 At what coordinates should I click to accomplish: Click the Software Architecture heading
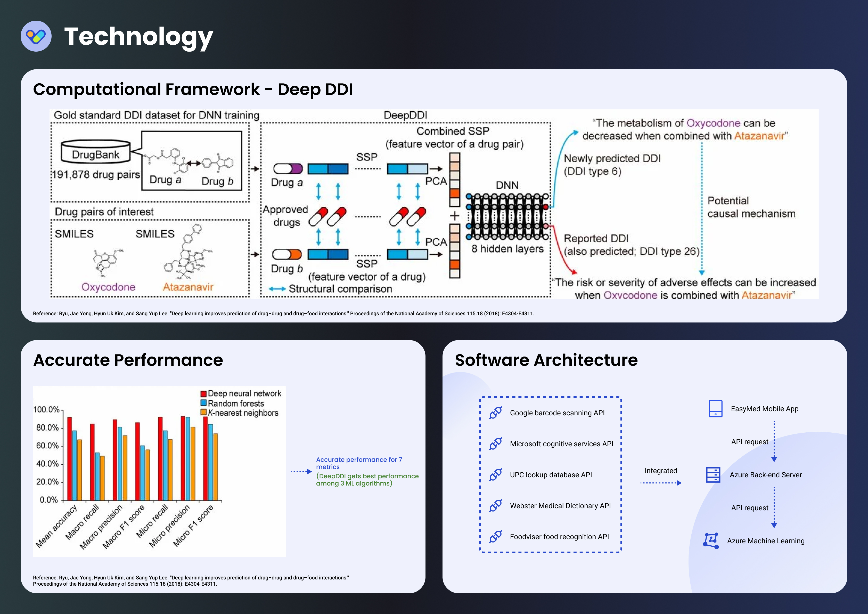546,360
